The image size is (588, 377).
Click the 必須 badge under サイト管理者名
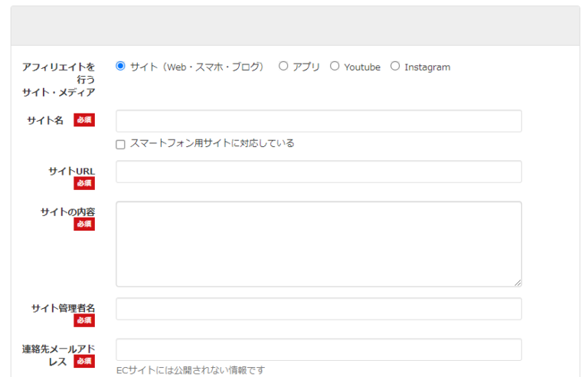[84, 320]
